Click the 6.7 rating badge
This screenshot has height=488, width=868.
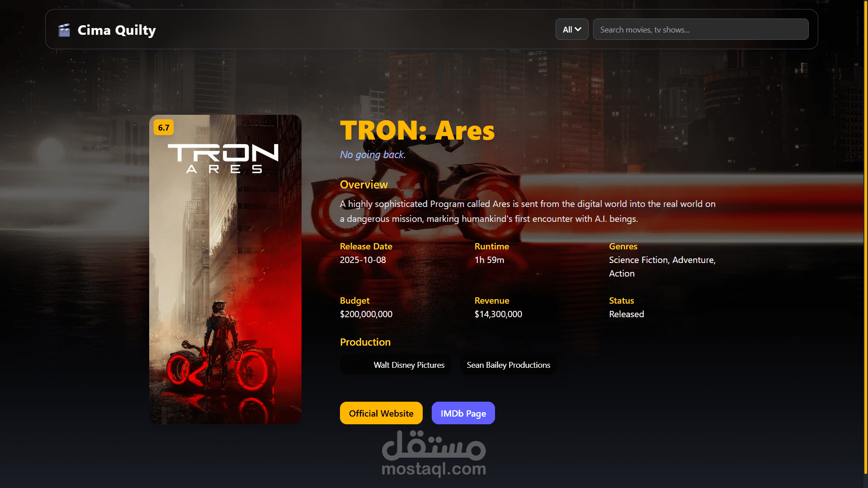[164, 127]
